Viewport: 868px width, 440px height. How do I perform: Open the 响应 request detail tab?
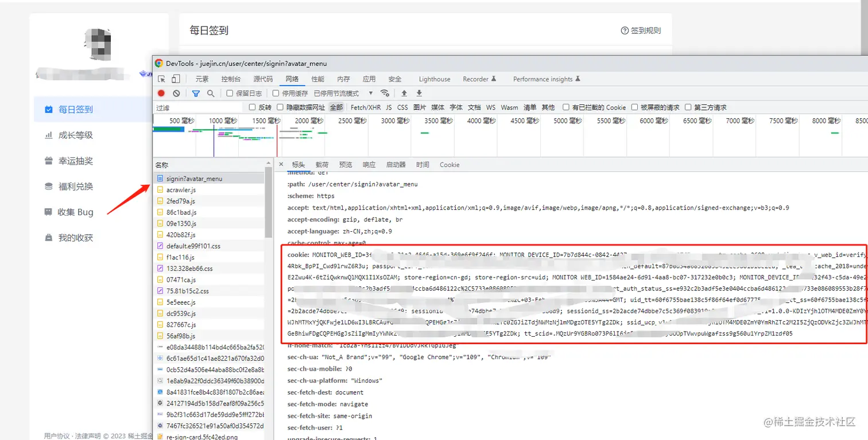369,165
